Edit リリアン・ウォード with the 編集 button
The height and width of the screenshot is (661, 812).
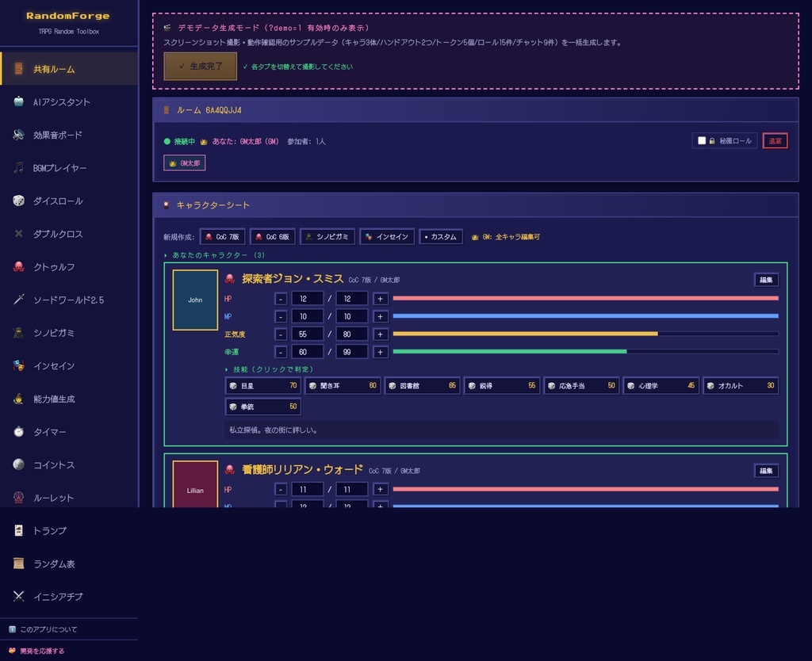(766, 471)
